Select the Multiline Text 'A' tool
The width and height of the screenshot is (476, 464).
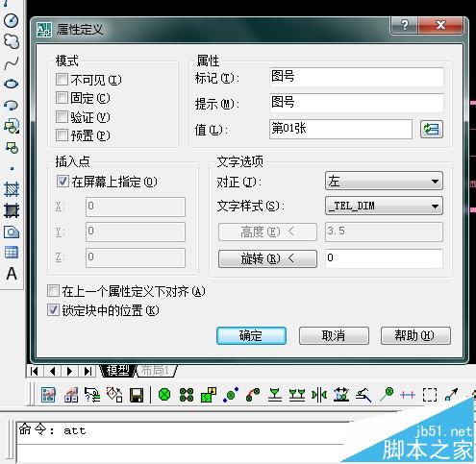pyautogui.click(x=12, y=274)
